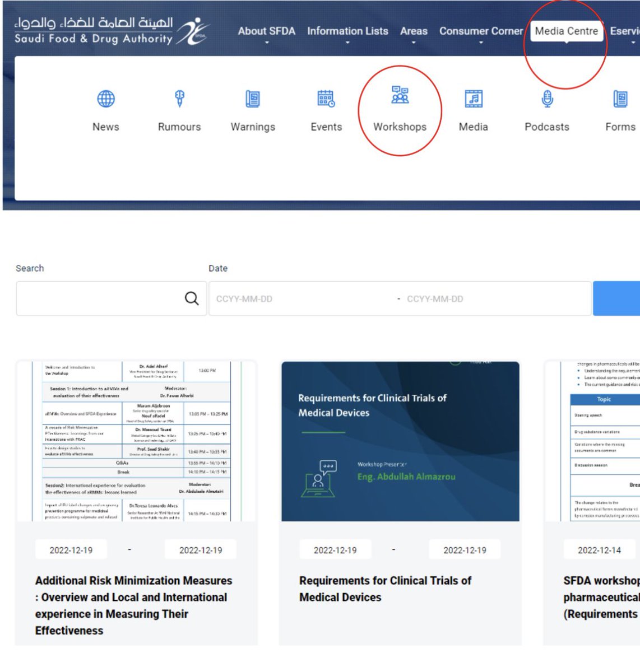Screen dimensions: 640x672
Task: Go to the Warnings label link
Action: click(x=253, y=127)
